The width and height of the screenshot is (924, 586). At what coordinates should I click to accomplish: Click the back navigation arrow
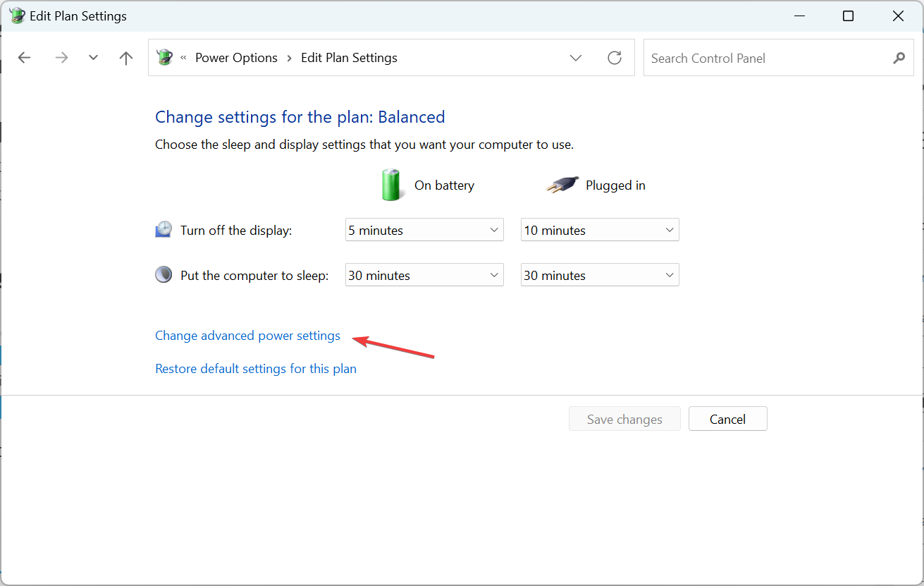[24, 57]
